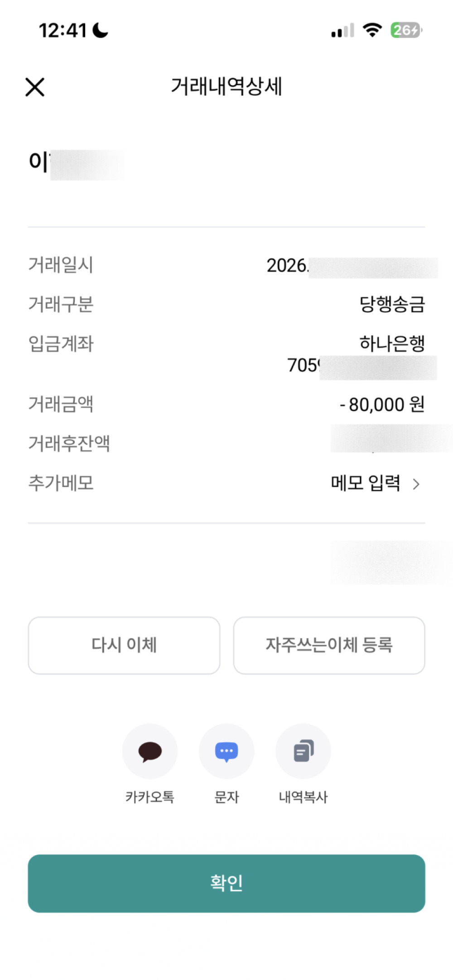Tap the 당행송금 transaction type value

392,304
